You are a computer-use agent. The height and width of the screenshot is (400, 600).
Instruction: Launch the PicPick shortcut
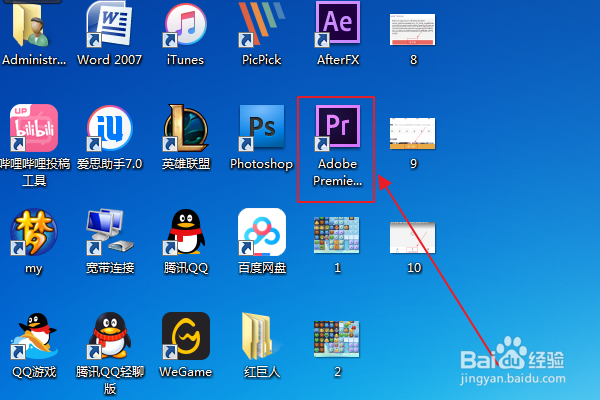pyautogui.click(x=261, y=25)
